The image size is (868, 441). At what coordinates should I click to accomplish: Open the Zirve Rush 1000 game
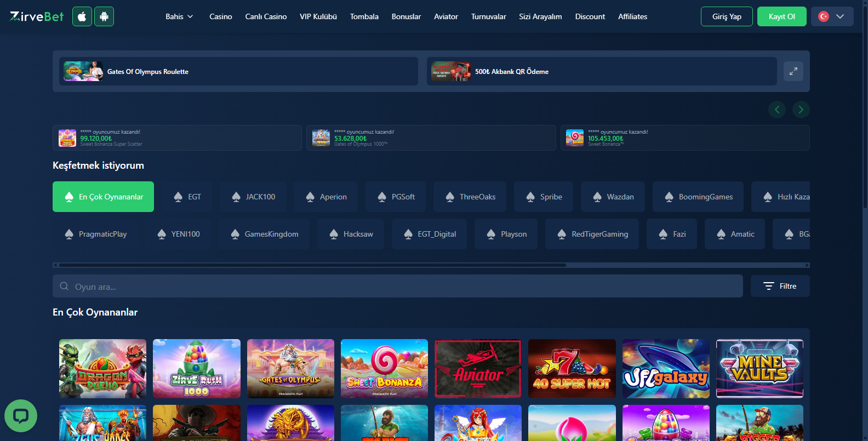pos(197,369)
